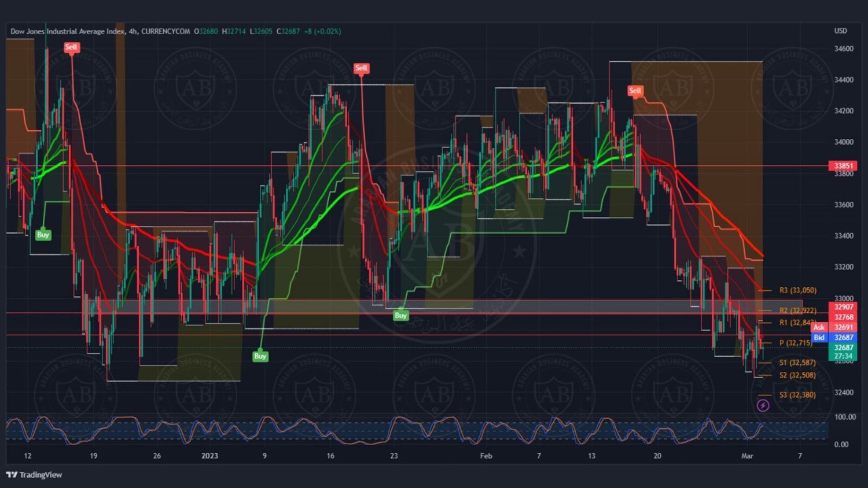
Task: Click the green 32687 last price label
Action: click(x=843, y=347)
